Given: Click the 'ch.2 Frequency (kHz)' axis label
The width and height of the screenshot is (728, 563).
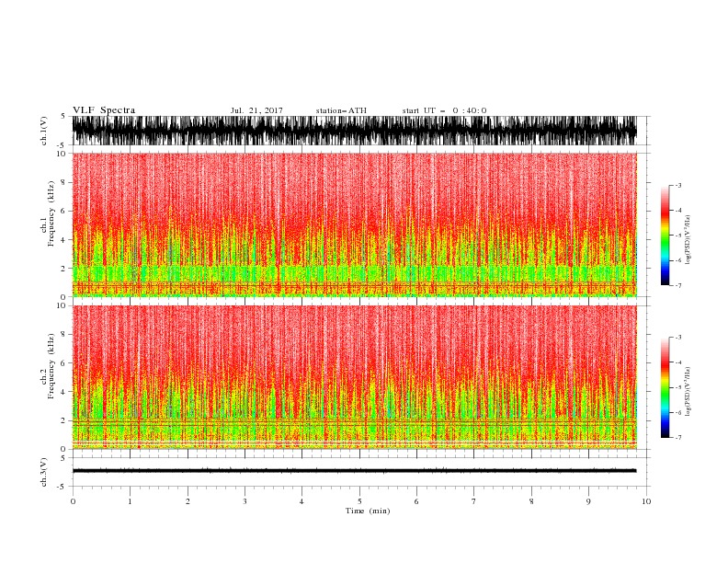Looking at the screenshot, I should point(48,366).
